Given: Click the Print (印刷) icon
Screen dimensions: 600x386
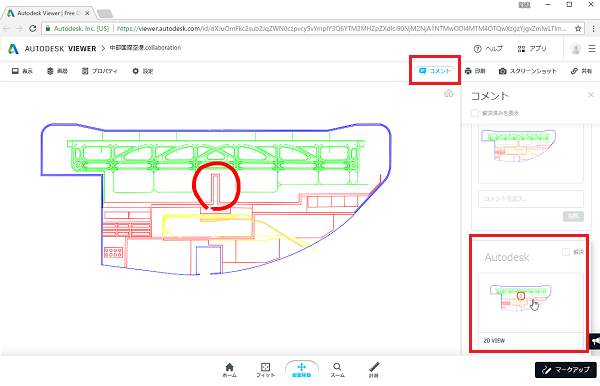Looking at the screenshot, I should click(x=475, y=71).
